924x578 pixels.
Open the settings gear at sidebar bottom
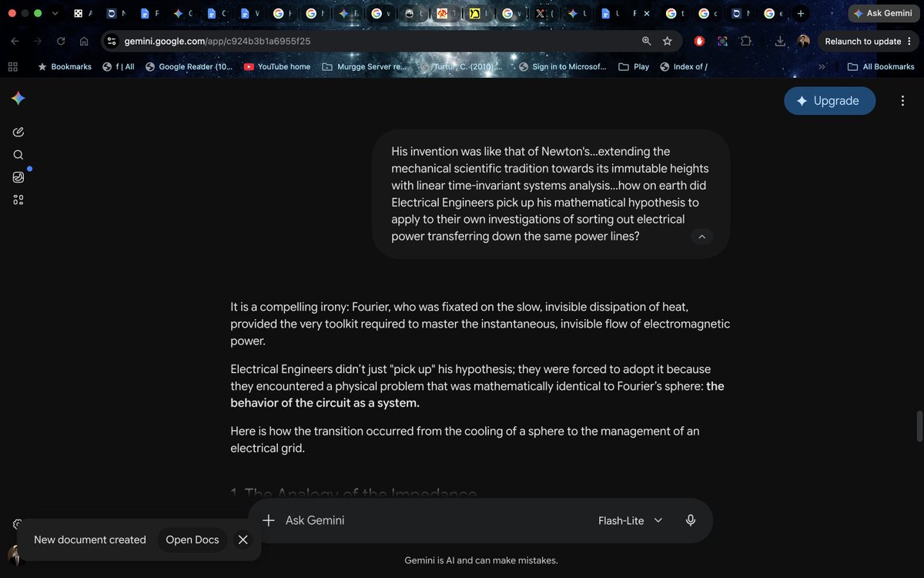tap(18, 524)
